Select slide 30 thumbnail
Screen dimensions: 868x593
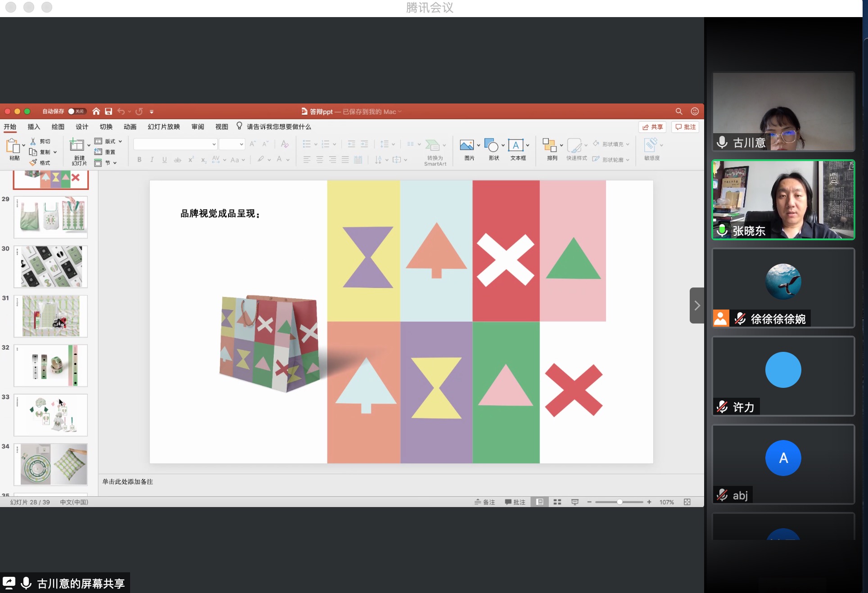click(51, 266)
